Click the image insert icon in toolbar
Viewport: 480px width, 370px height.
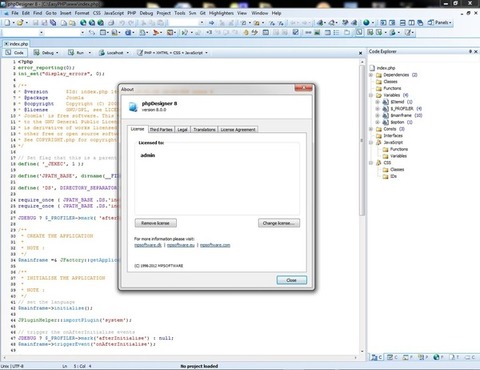pos(317,32)
